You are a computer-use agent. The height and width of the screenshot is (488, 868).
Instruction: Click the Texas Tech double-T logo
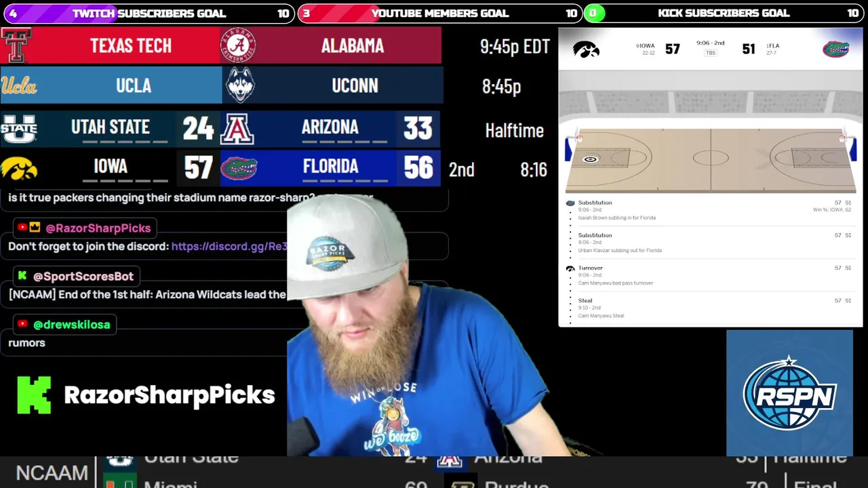coord(16,45)
